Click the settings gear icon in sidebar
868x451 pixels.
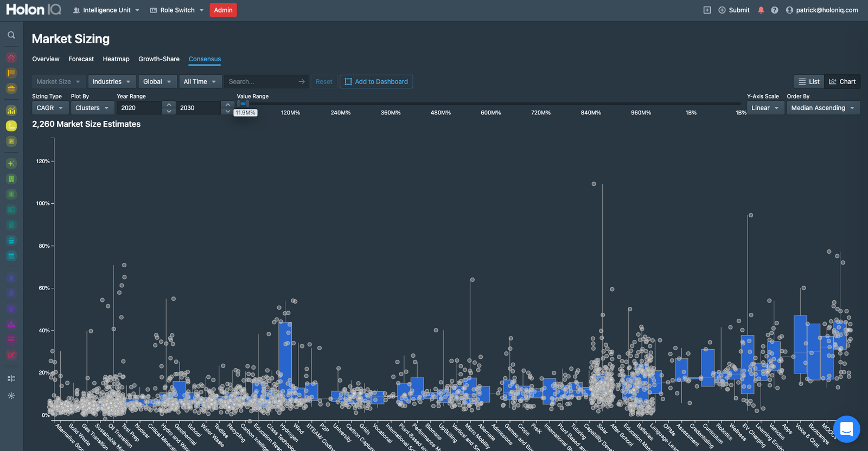coord(11,396)
